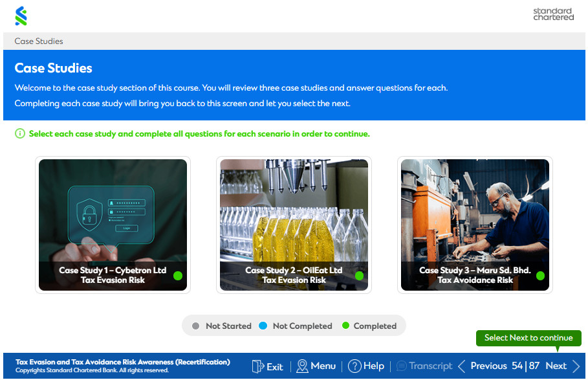Click the Welcome to the case study sentence
Viewport: 588px width, 380px height.
pos(231,88)
